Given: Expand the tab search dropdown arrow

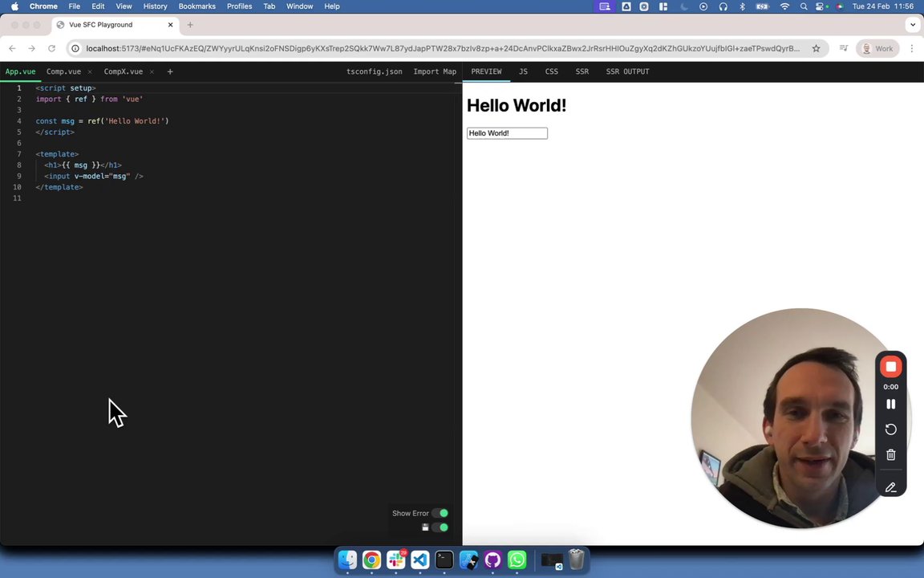Looking at the screenshot, I should click(x=913, y=25).
